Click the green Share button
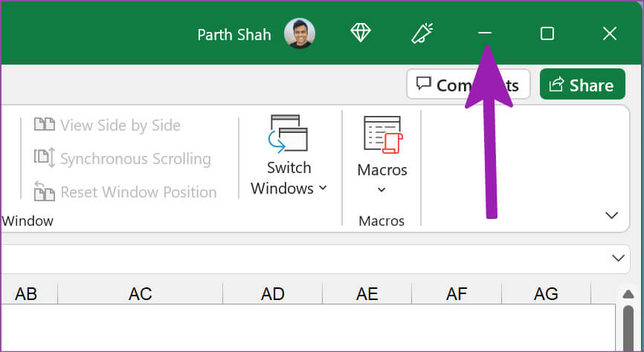Image resolution: width=644 pixels, height=352 pixels. click(582, 84)
